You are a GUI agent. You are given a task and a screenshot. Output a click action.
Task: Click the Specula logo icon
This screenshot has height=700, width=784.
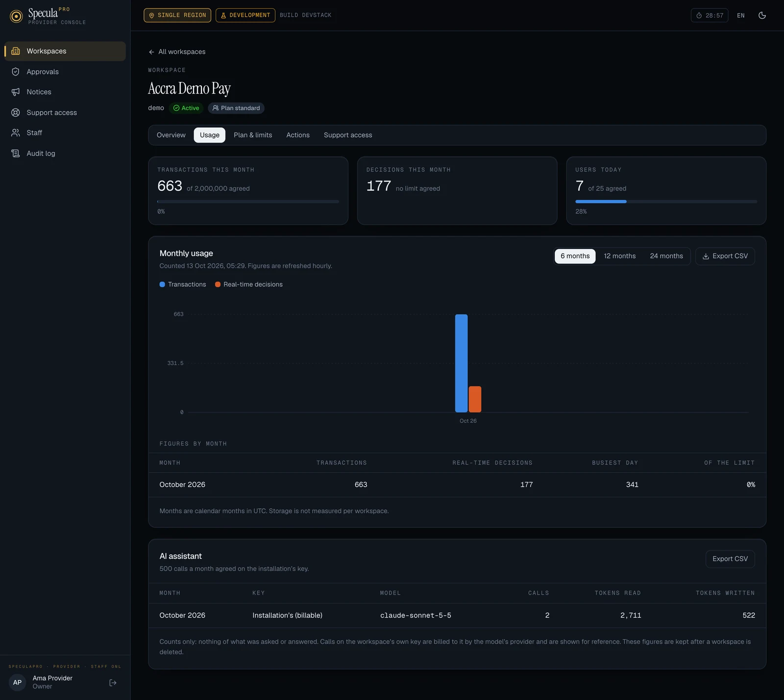click(x=16, y=16)
